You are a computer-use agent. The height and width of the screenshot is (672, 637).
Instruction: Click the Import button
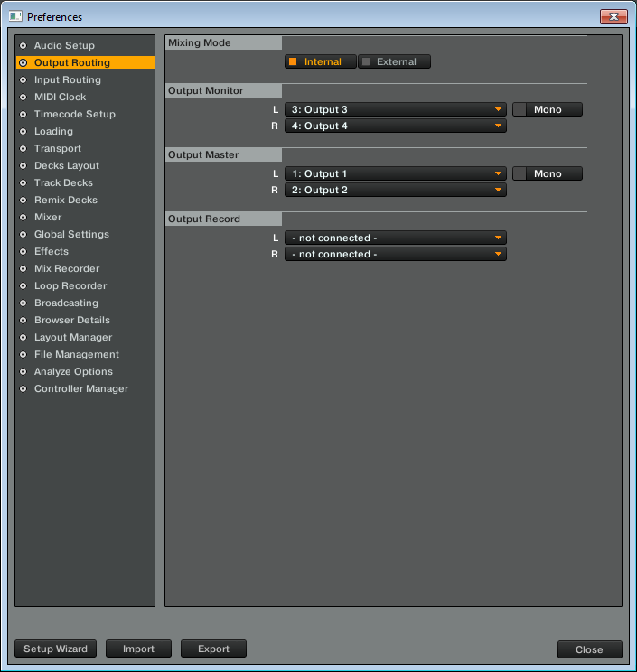138,649
